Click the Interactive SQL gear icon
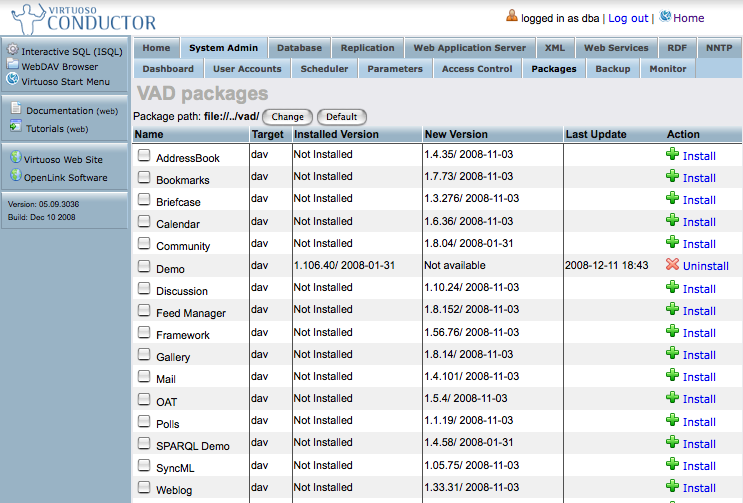743x503 pixels. (13, 49)
